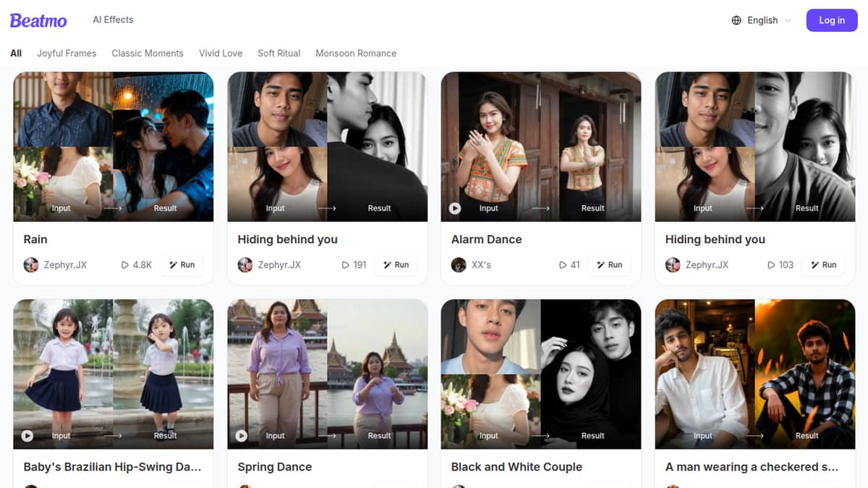Open the Vivid Love tab

(x=221, y=53)
